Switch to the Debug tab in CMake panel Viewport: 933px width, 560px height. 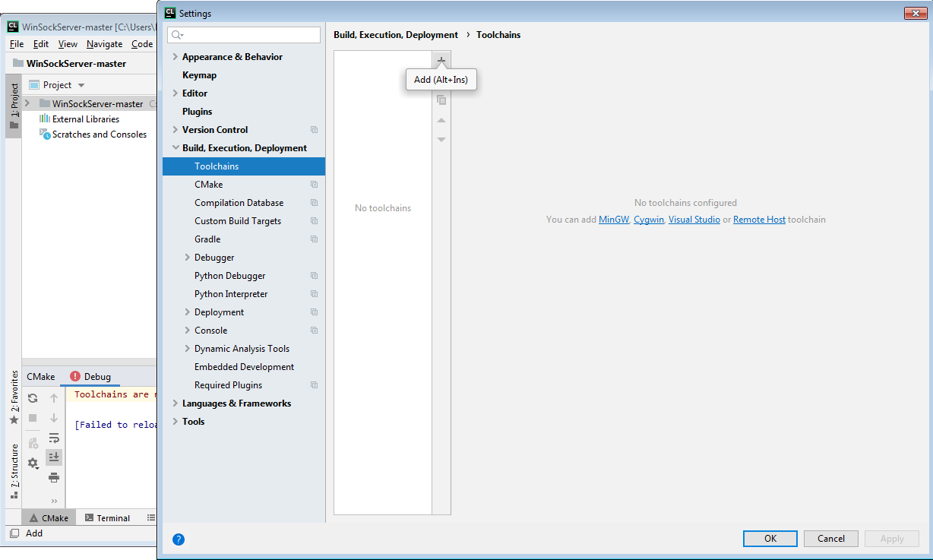coord(90,376)
